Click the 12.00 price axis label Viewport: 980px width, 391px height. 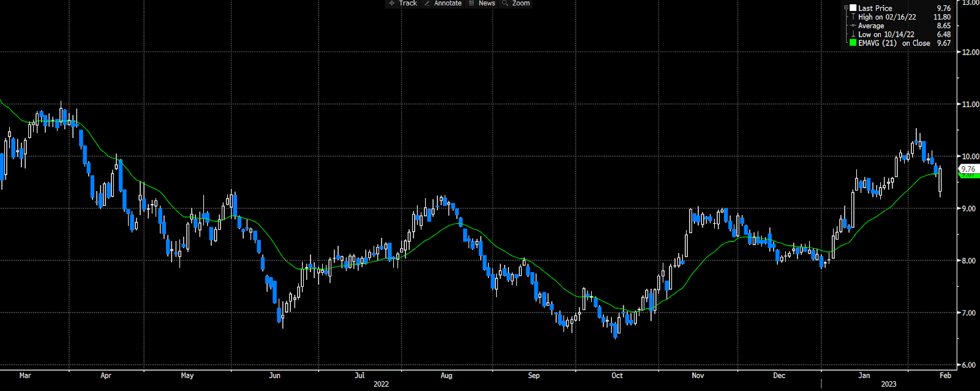(x=970, y=52)
